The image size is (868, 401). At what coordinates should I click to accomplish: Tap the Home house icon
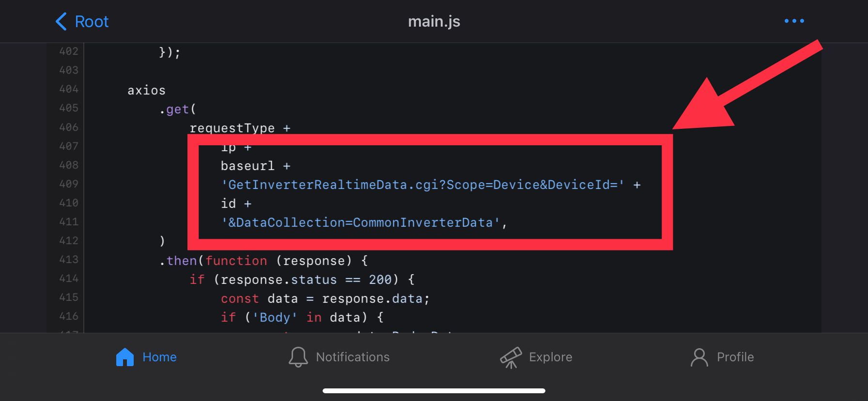[125, 357]
